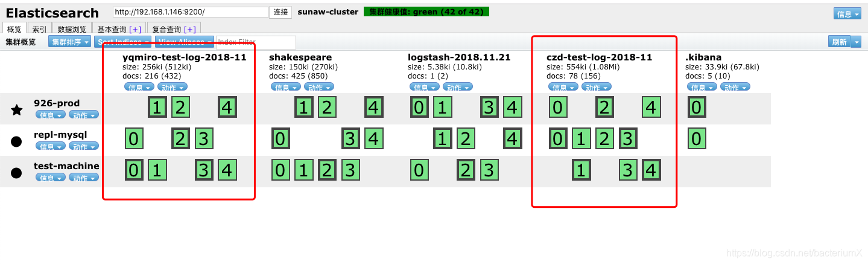Click the sunaw-cluster cluster name

pos(328,11)
